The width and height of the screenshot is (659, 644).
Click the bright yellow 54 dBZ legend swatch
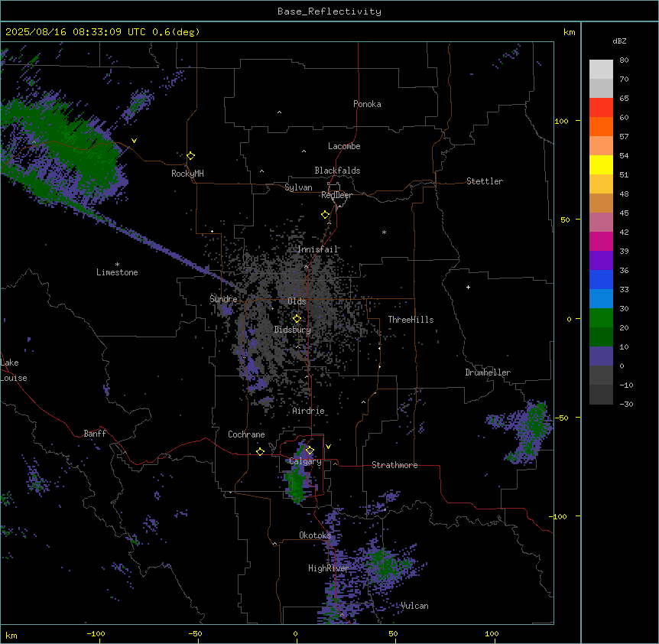(x=601, y=164)
